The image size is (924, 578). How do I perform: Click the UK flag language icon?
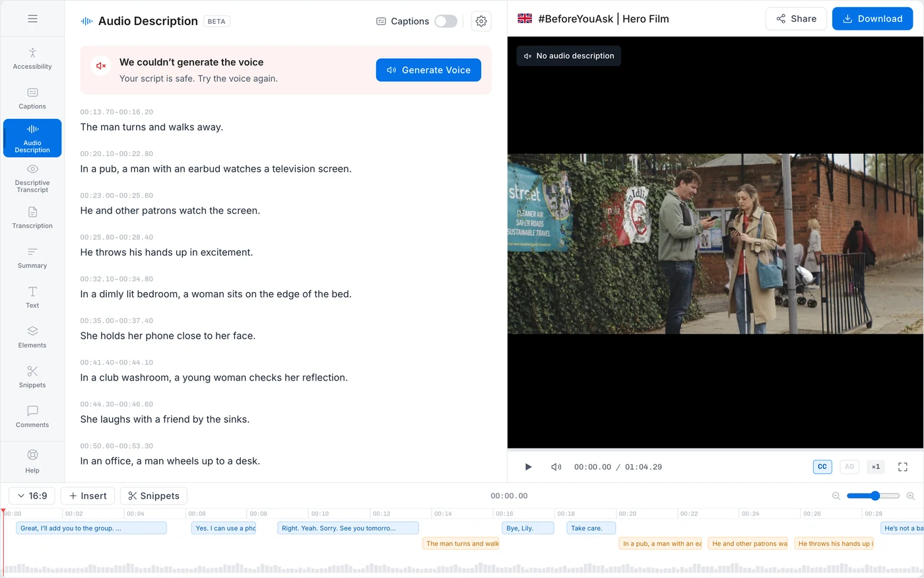tap(525, 18)
